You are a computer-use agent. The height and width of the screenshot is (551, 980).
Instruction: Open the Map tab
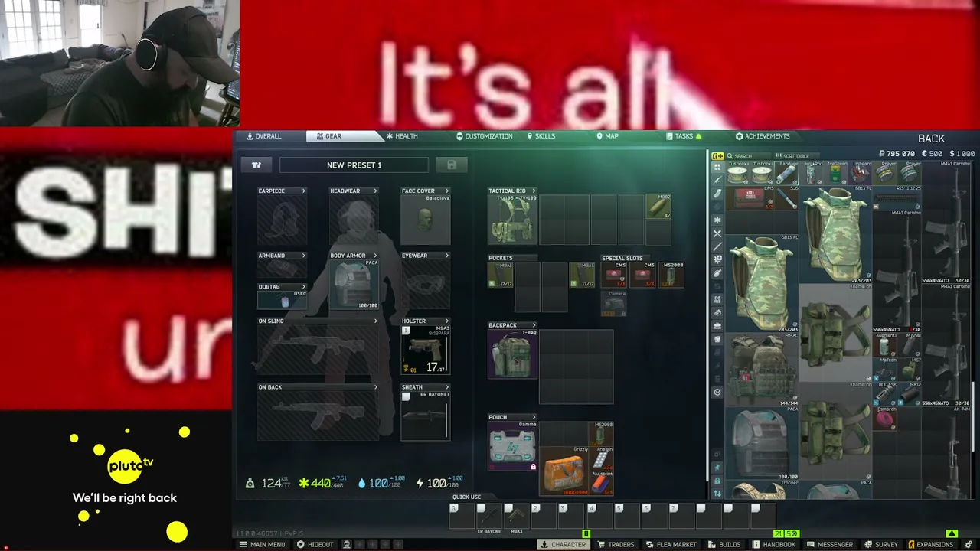pos(608,136)
